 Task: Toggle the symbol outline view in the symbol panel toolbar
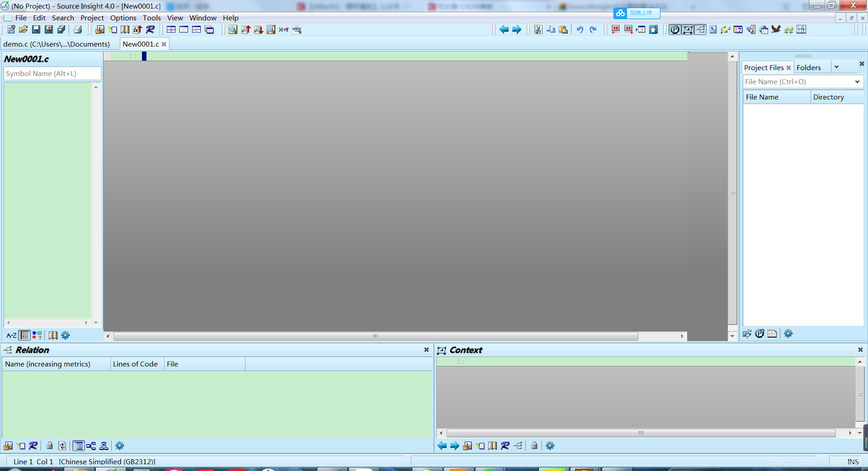click(25, 335)
